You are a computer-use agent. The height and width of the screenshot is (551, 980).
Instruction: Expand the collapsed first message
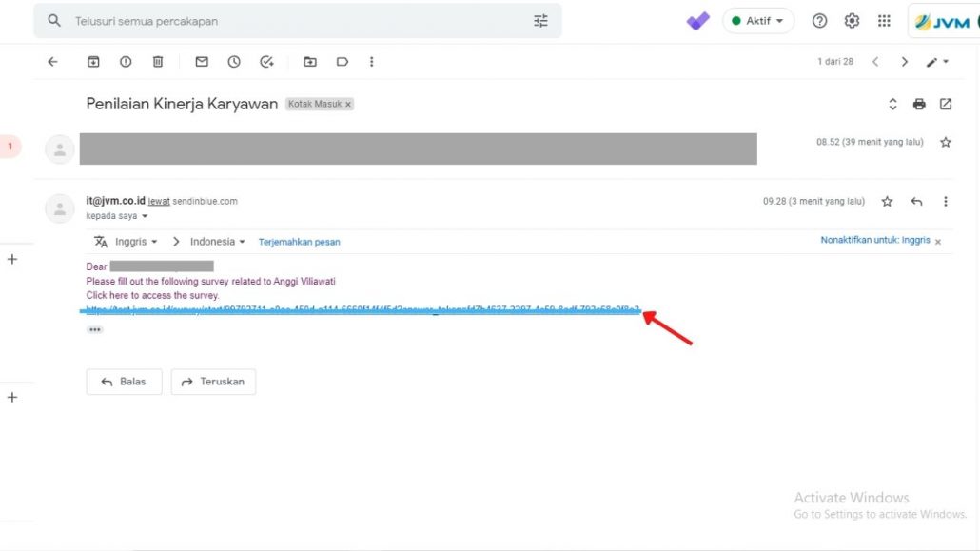418,148
